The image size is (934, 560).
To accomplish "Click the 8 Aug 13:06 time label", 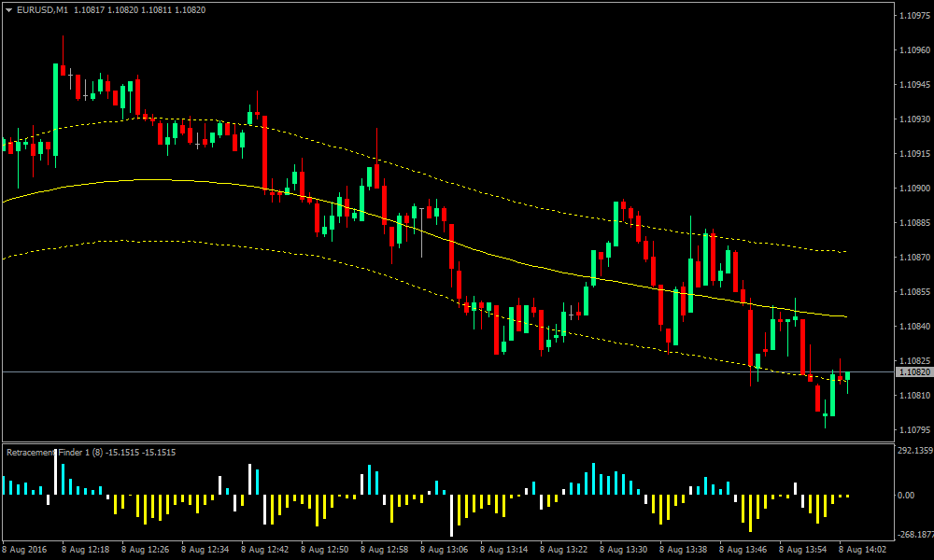I will [443, 548].
